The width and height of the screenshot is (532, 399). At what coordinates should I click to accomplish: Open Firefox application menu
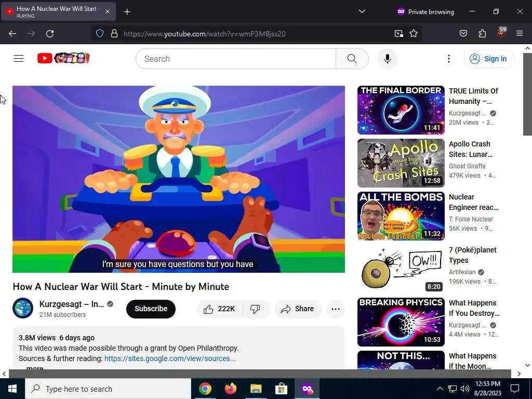pos(519,34)
